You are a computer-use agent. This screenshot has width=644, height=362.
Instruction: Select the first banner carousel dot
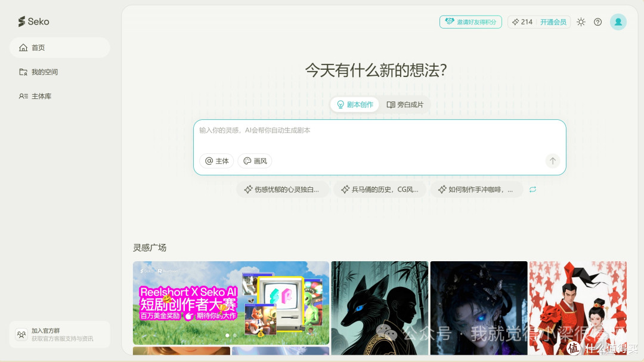(x=227, y=335)
